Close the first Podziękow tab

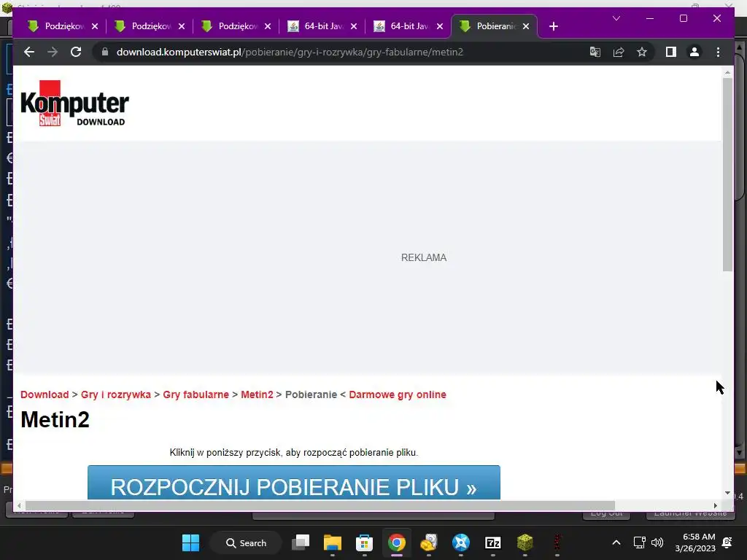click(95, 26)
